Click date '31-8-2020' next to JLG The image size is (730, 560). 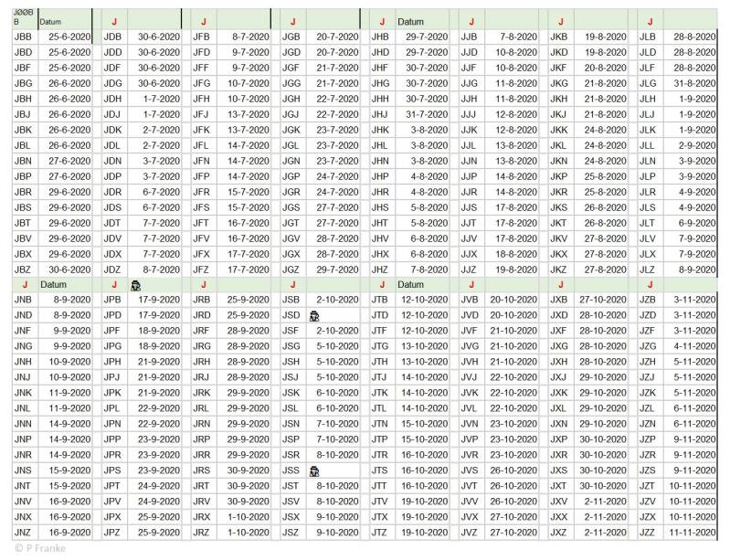[x=694, y=83]
